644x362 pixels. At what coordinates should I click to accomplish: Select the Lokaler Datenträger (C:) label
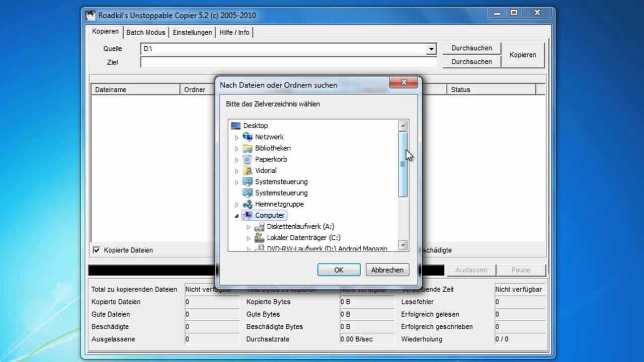click(303, 238)
